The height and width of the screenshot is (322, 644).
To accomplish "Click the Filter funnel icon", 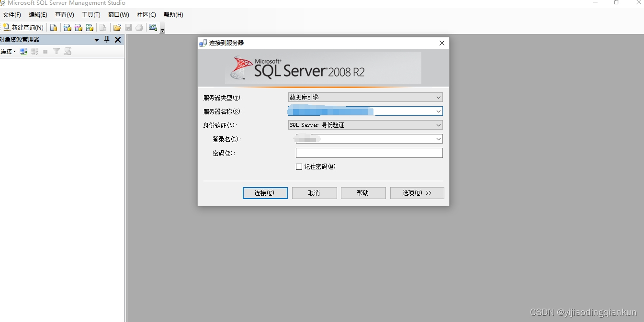I will coord(56,51).
